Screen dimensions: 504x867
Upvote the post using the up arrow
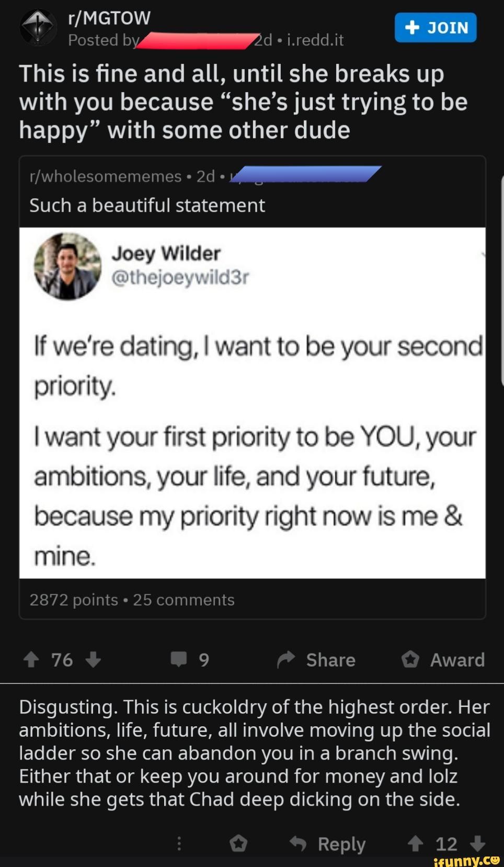point(30,660)
